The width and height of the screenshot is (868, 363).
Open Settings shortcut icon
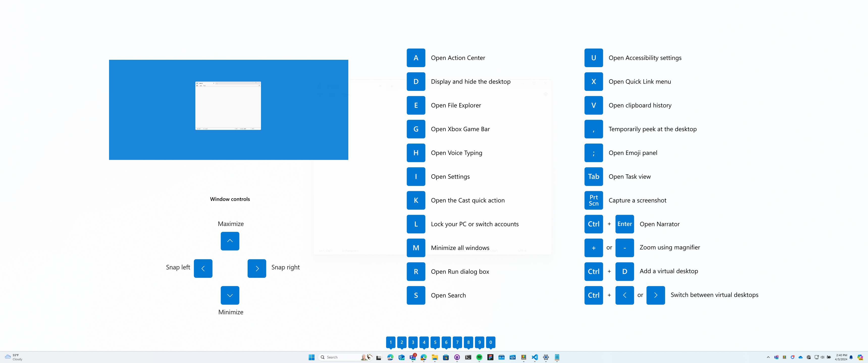point(416,176)
